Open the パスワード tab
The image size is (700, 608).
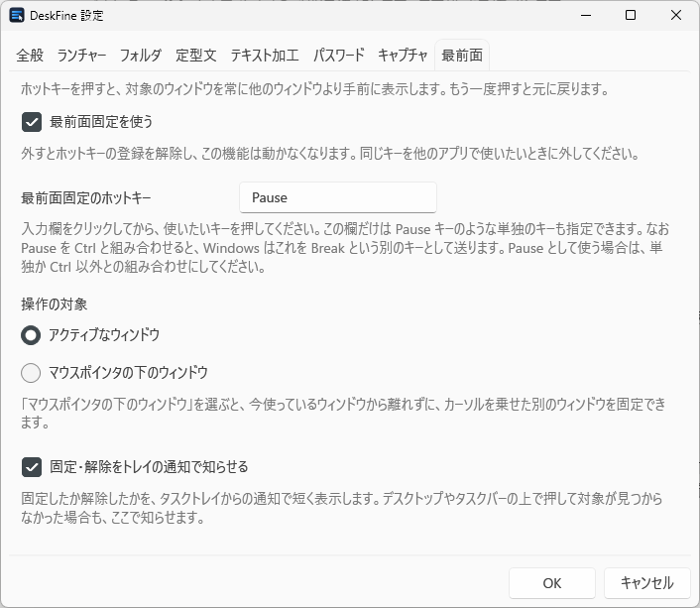[x=339, y=56]
